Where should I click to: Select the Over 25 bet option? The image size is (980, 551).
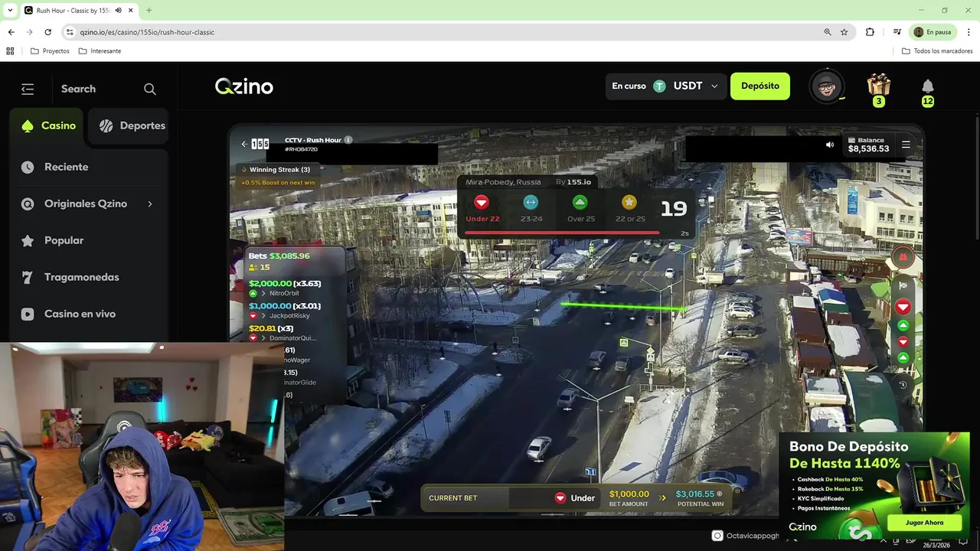click(580, 209)
